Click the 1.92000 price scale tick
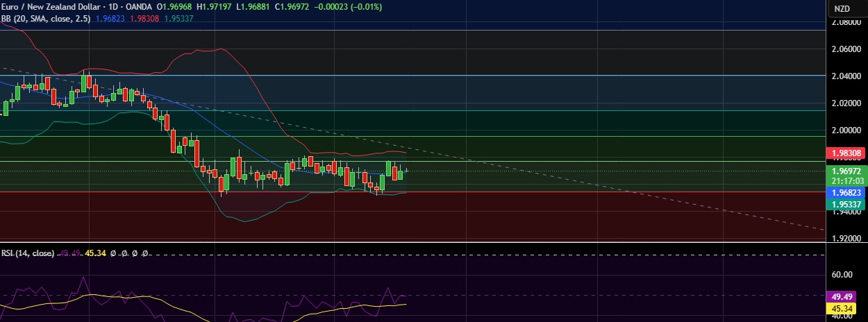Viewport: 868px width, 322px height. click(846, 239)
